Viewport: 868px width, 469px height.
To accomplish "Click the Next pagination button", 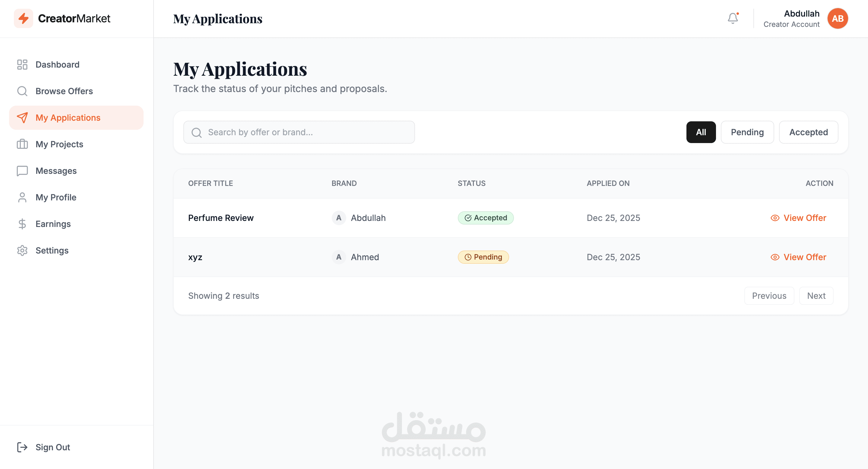I will [x=816, y=296].
